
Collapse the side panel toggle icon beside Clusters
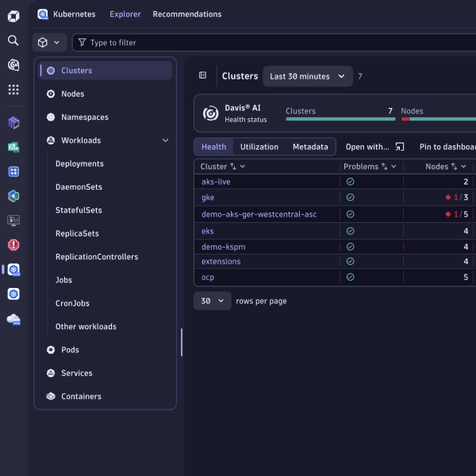click(x=203, y=75)
